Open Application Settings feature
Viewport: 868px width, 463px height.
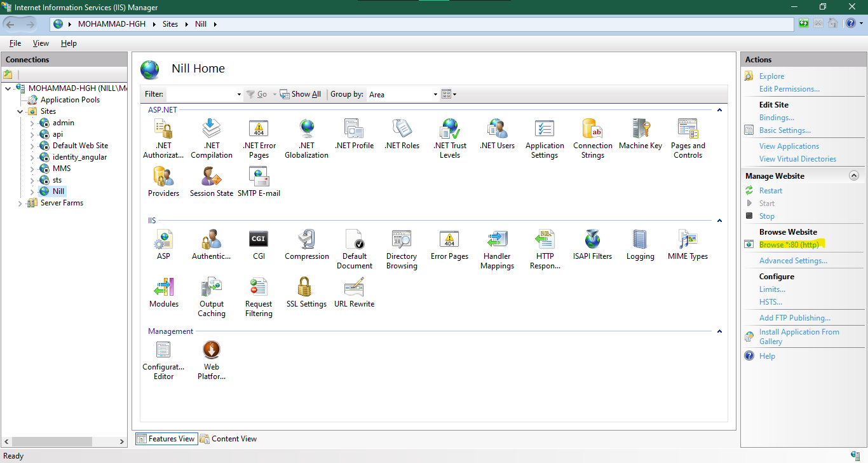click(x=545, y=139)
